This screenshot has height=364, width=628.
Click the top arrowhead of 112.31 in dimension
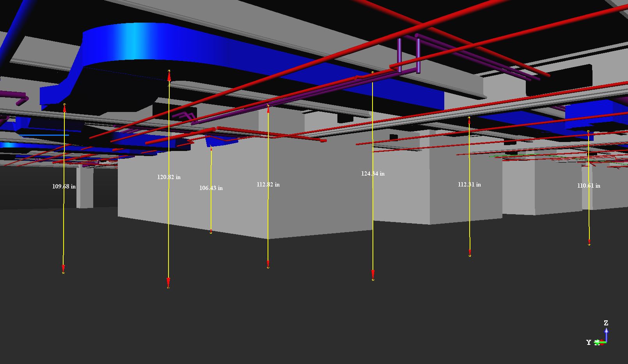pos(469,121)
